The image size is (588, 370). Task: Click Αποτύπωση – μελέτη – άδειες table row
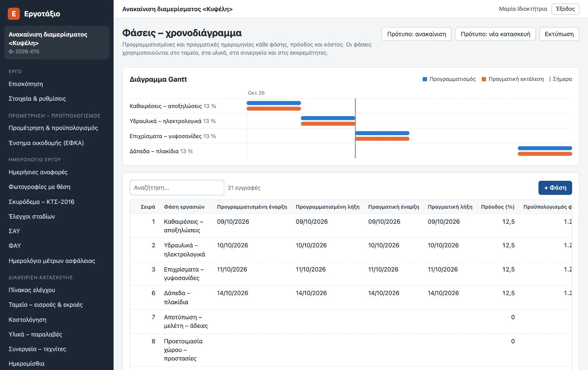coord(351,321)
